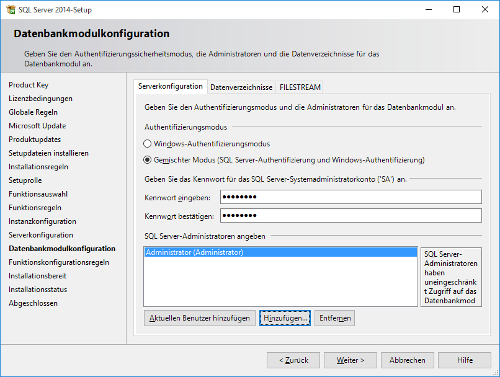Screen dimensions: 500x377
Task: Click the SQL Server Setup title bar icon
Action: (x=11, y=10)
